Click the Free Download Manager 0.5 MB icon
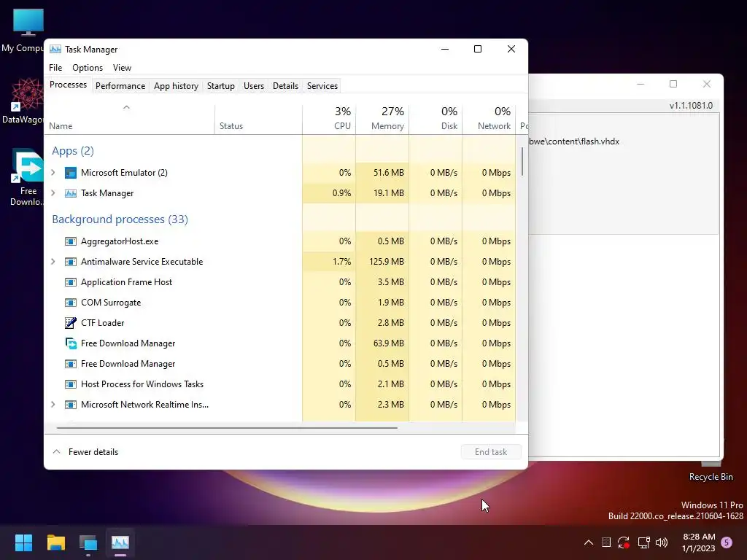The image size is (747, 560). [71, 364]
